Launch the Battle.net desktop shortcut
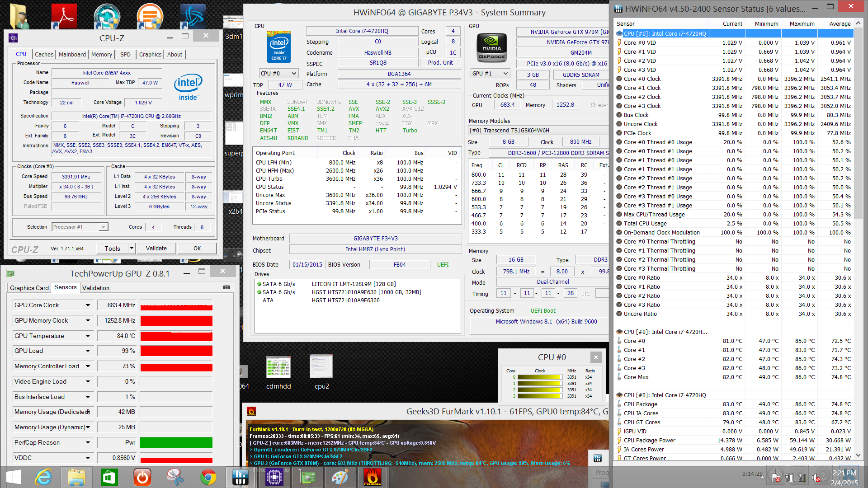868x488 pixels. point(193,16)
